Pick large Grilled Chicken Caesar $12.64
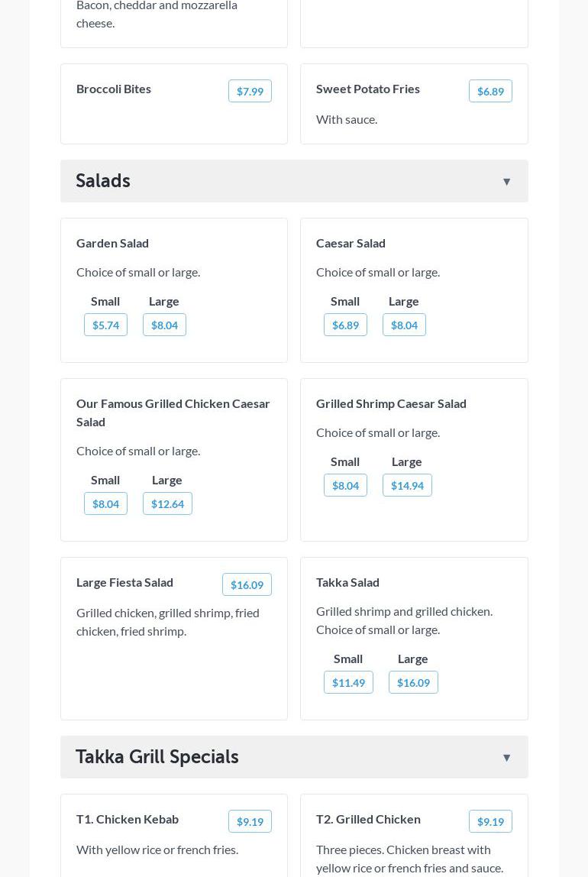 click(x=167, y=503)
